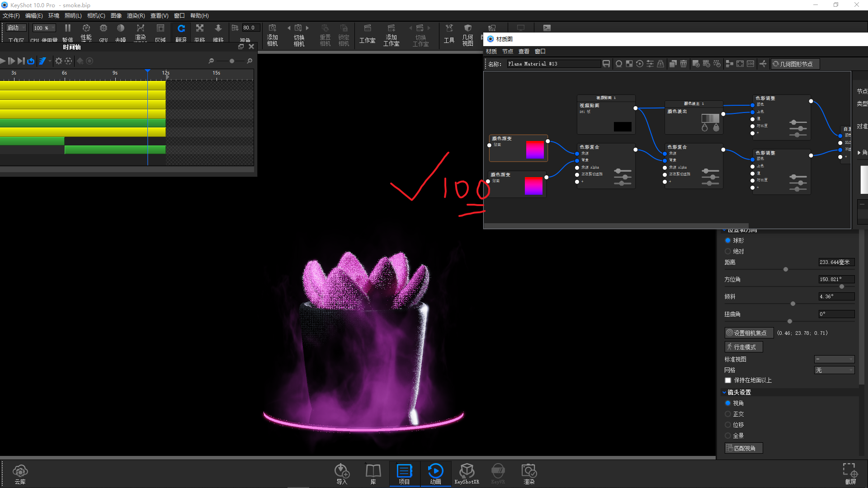Switch lens setting to 正交
Screen dimensions: 868x488
(728, 414)
